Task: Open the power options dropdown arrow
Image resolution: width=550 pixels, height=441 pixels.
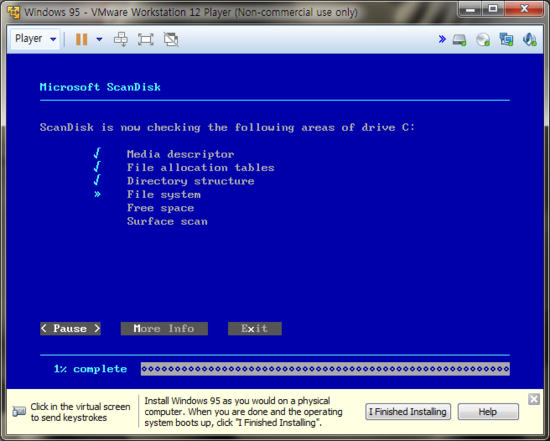Action: click(99, 39)
